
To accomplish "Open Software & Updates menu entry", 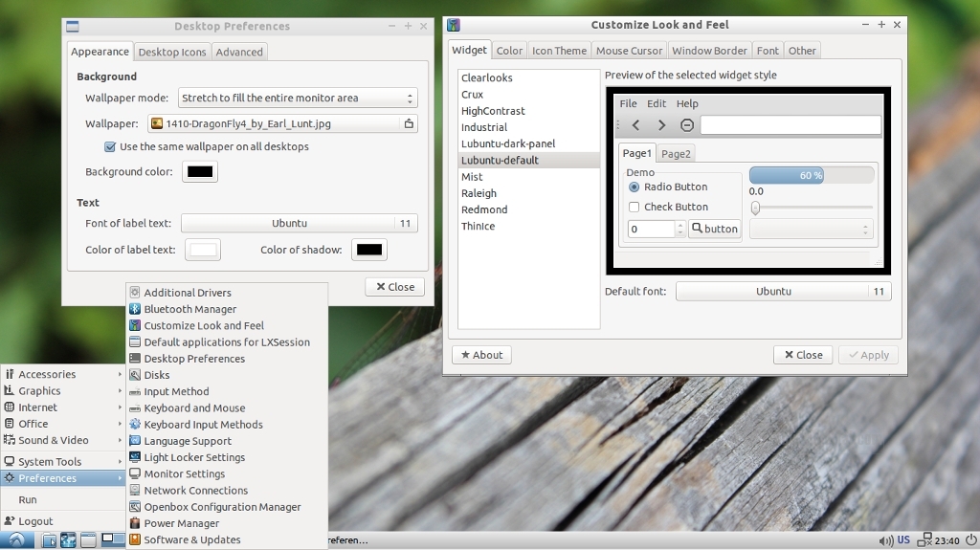I will click(227, 540).
